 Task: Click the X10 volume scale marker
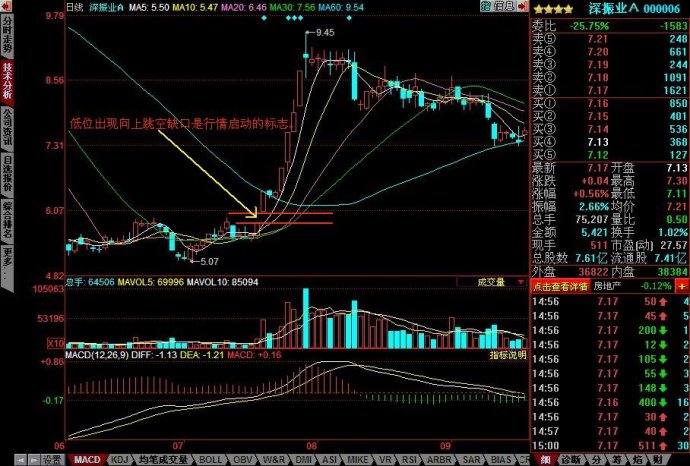[x=56, y=343]
